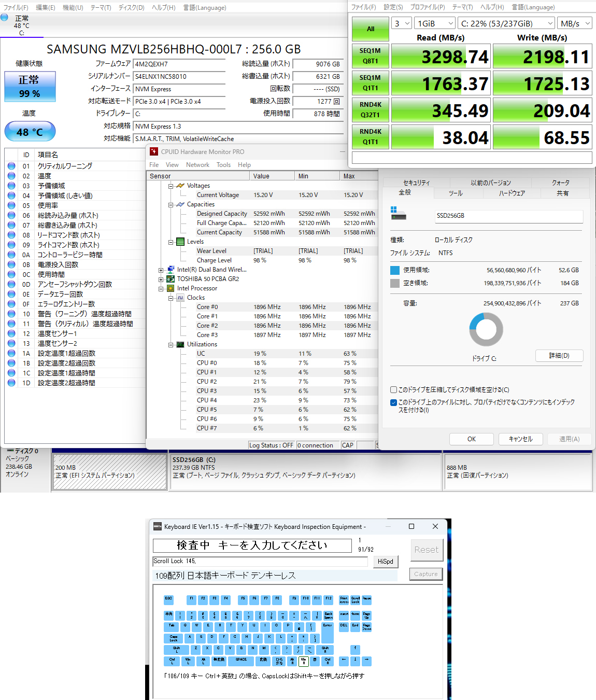Click the green Levels icon in HWMonitor
Screen dimensions: 596x700
click(x=180, y=242)
